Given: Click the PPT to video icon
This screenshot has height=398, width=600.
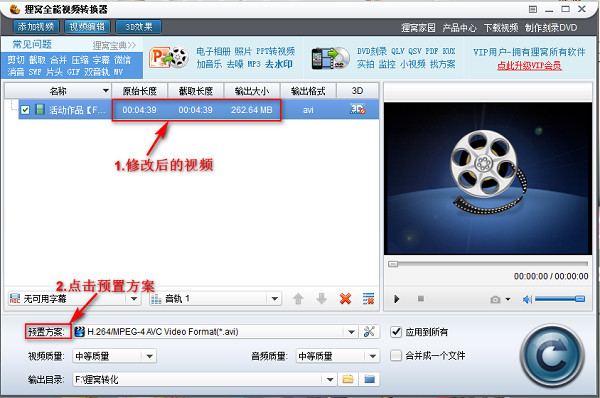Looking at the screenshot, I should (x=169, y=57).
